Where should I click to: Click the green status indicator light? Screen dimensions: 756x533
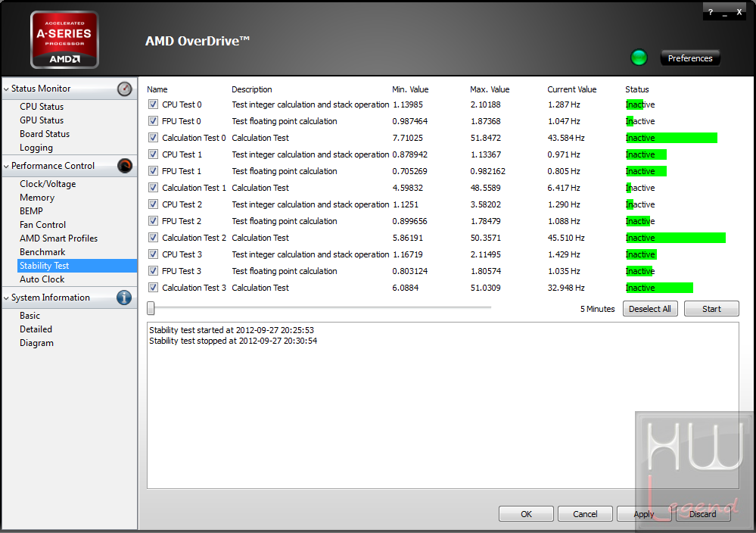639,58
